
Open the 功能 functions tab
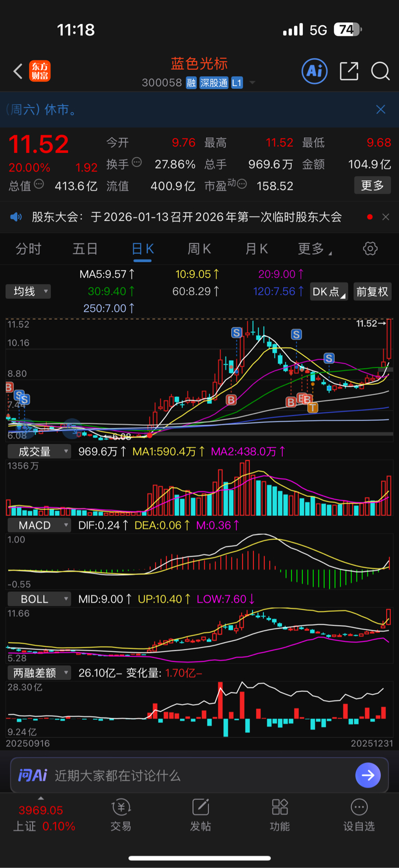pos(280,815)
